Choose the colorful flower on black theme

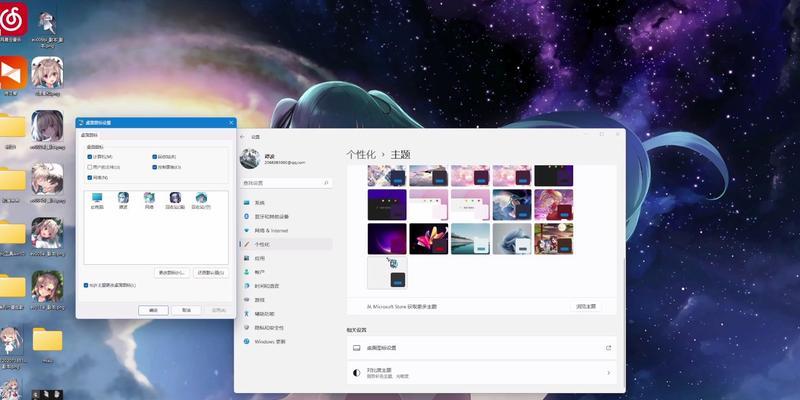(x=429, y=238)
